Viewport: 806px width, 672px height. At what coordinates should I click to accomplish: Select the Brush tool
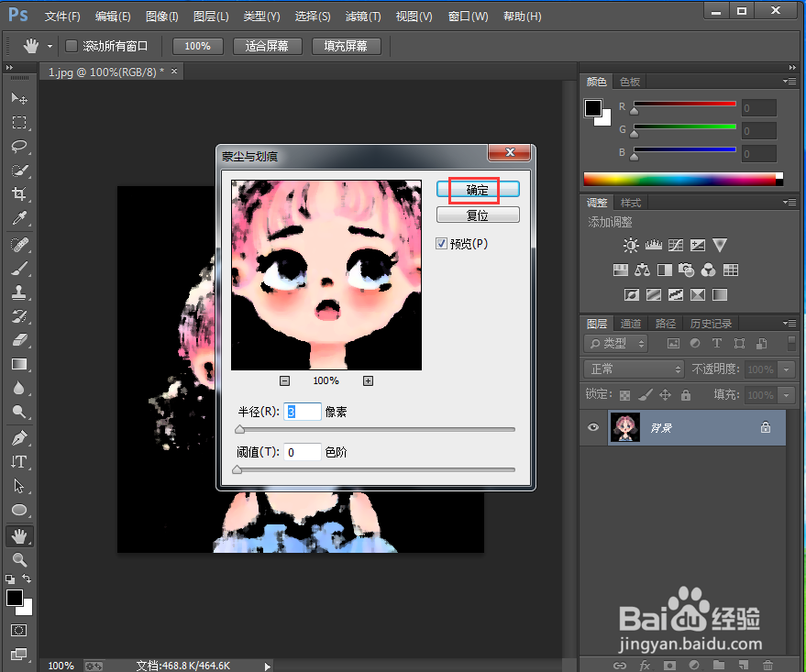click(19, 269)
